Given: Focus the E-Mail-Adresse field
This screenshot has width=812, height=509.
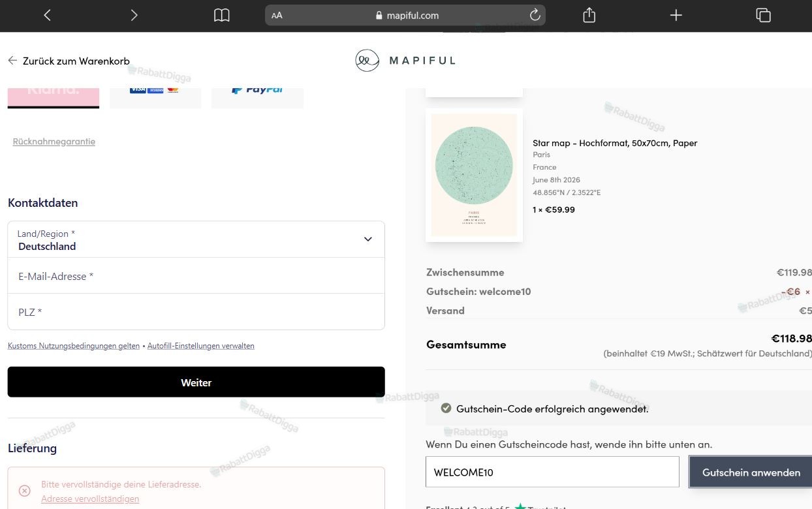Looking at the screenshot, I should click(196, 276).
